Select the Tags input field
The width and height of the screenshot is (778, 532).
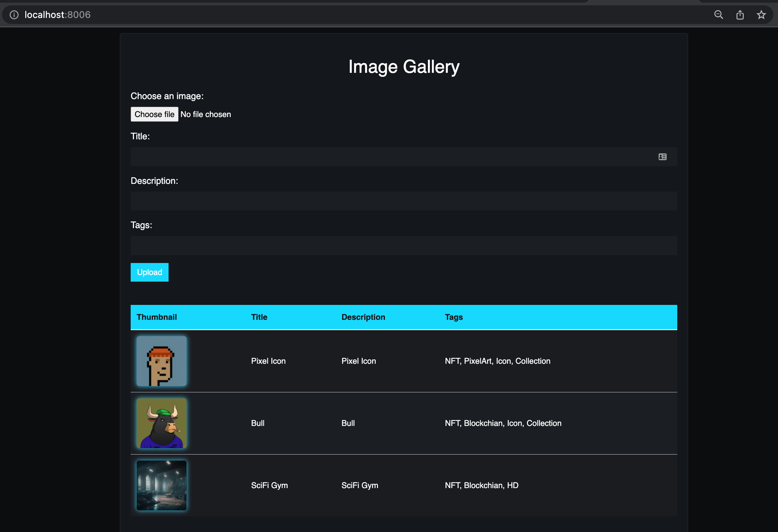(x=403, y=246)
